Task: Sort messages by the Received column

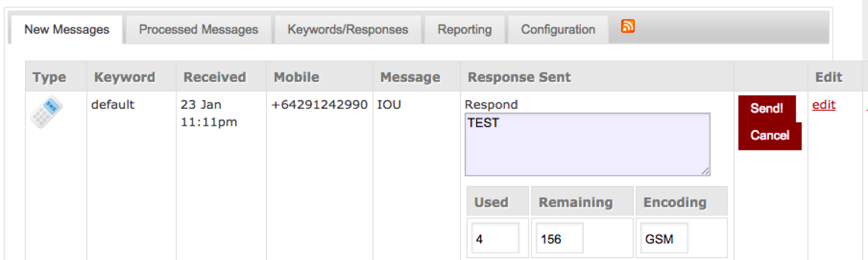Action: click(215, 77)
